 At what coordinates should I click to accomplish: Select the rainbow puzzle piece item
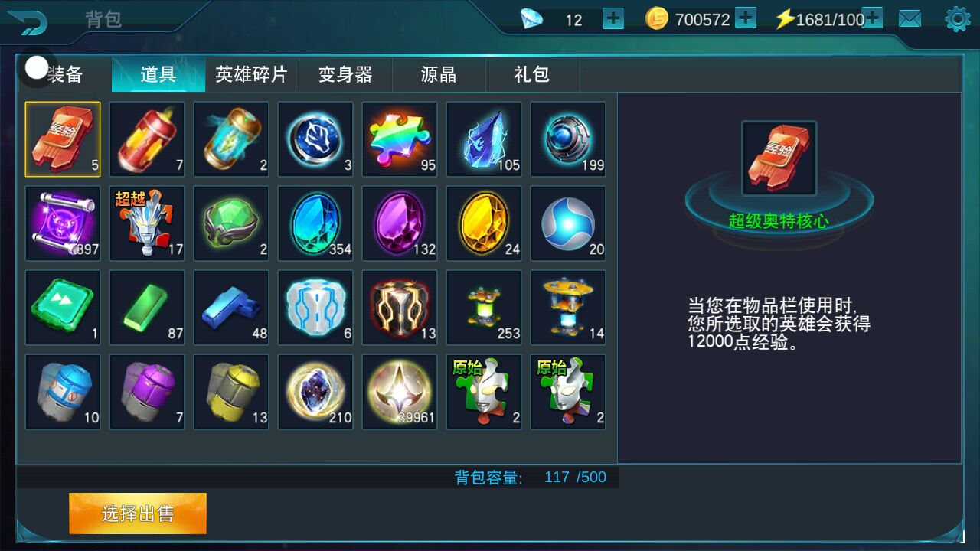(x=400, y=139)
